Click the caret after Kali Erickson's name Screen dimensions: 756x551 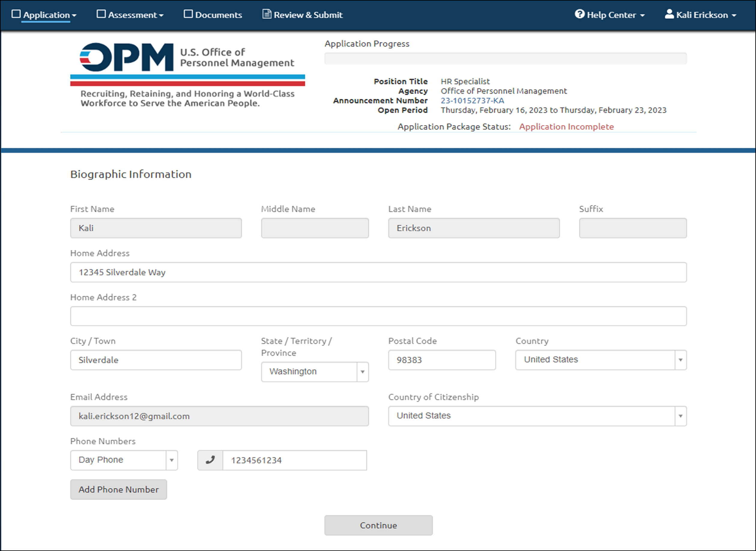(734, 16)
